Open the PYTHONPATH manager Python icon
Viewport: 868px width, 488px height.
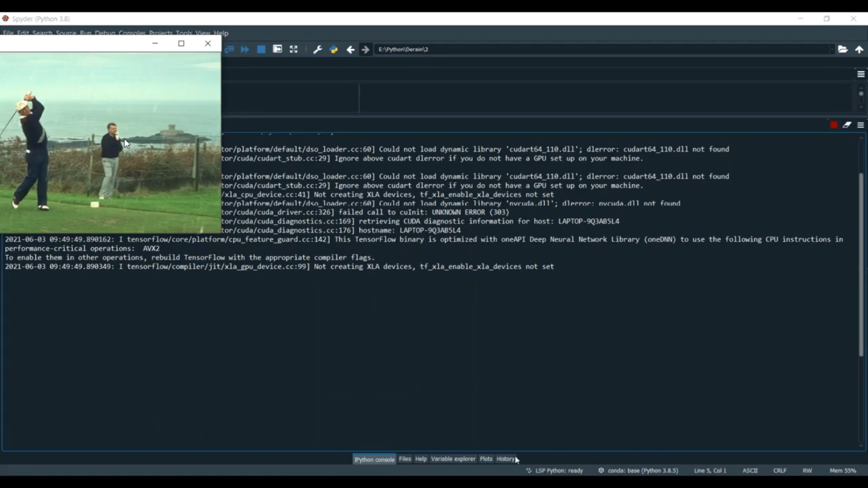(333, 50)
